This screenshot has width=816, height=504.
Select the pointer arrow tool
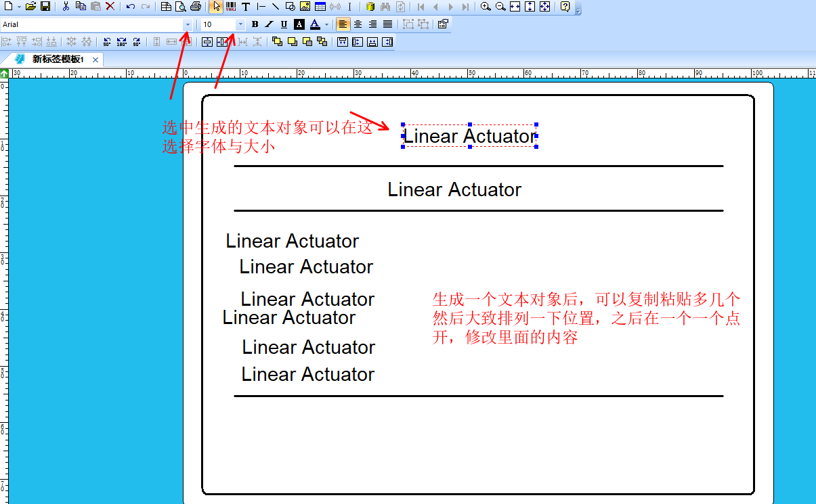click(x=216, y=7)
